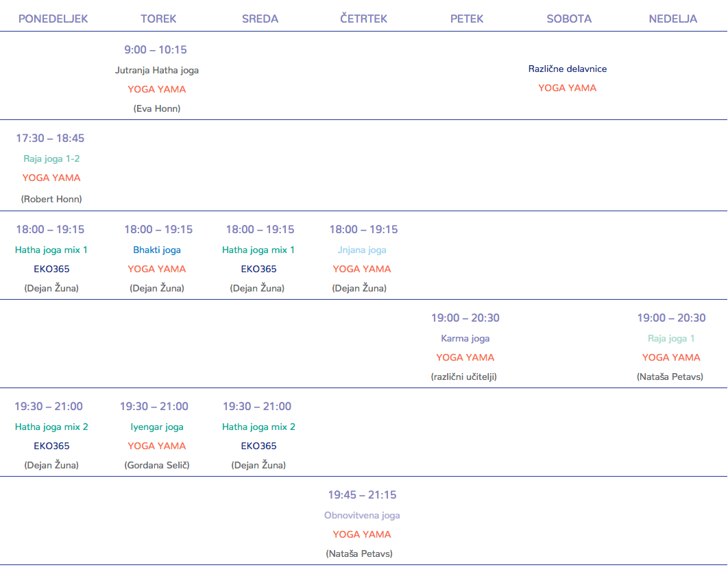728x572 pixels.
Task: Click (Dejan Žuna) under Wednesday's Hatha joga mix 1
Action: coord(257,288)
